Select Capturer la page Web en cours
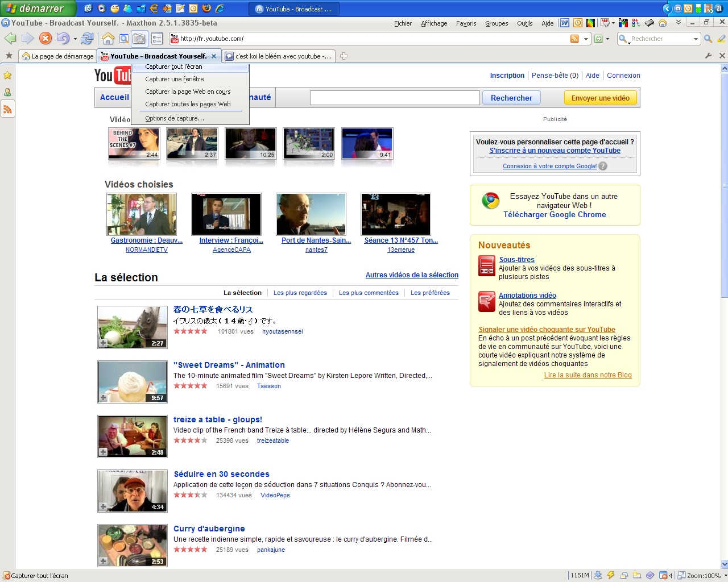Image resolution: width=728 pixels, height=582 pixels. pyautogui.click(x=190, y=92)
